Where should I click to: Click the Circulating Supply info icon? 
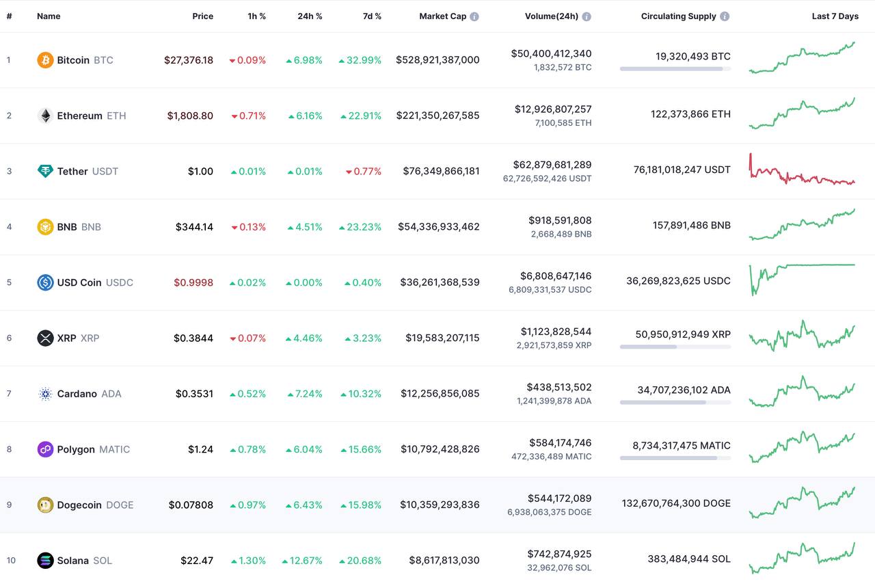click(x=725, y=16)
